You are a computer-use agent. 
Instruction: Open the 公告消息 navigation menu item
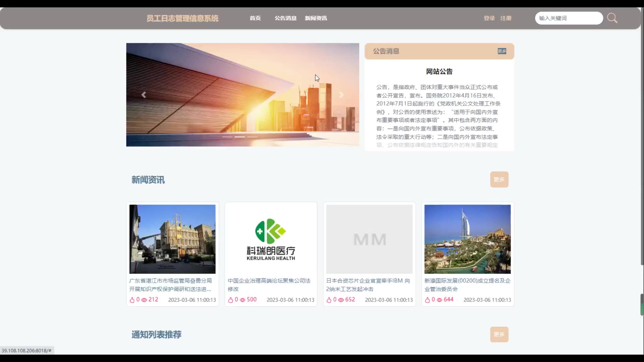[285, 18]
